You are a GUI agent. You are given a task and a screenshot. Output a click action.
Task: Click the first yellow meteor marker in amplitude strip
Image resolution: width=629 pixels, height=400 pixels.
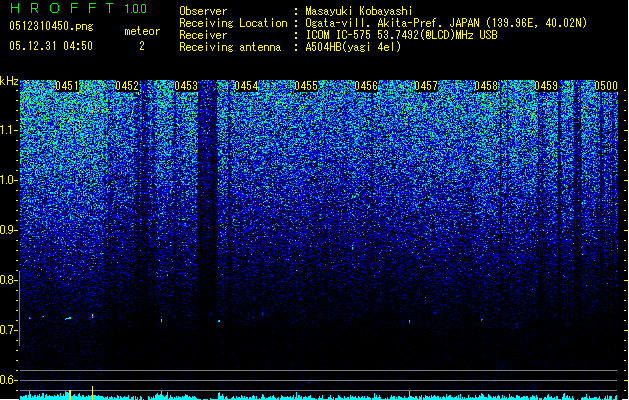tap(70, 394)
